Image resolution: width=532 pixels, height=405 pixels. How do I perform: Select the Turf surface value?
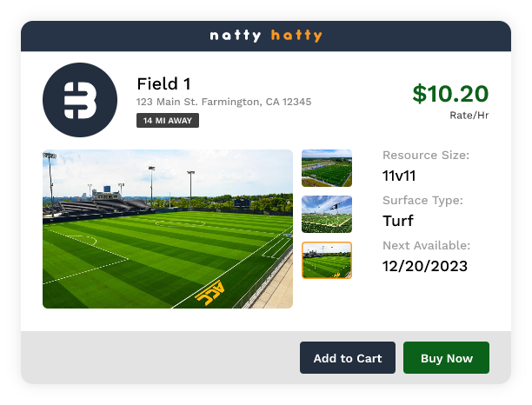coord(398,220)
